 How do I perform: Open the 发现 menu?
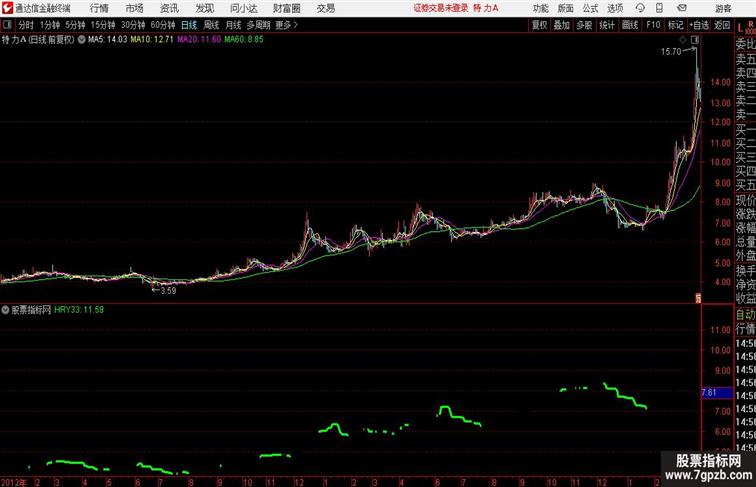pos(204,8)
